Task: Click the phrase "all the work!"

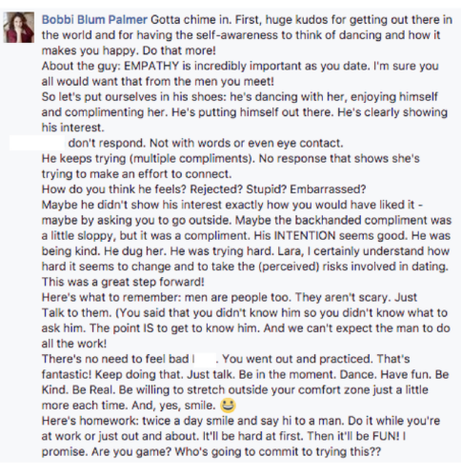Action: point(74,344)
